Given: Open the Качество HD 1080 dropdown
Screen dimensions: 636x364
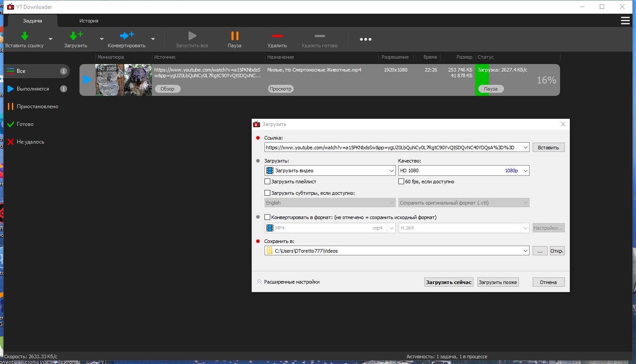Looking at the screenshot, I should 464,171.
